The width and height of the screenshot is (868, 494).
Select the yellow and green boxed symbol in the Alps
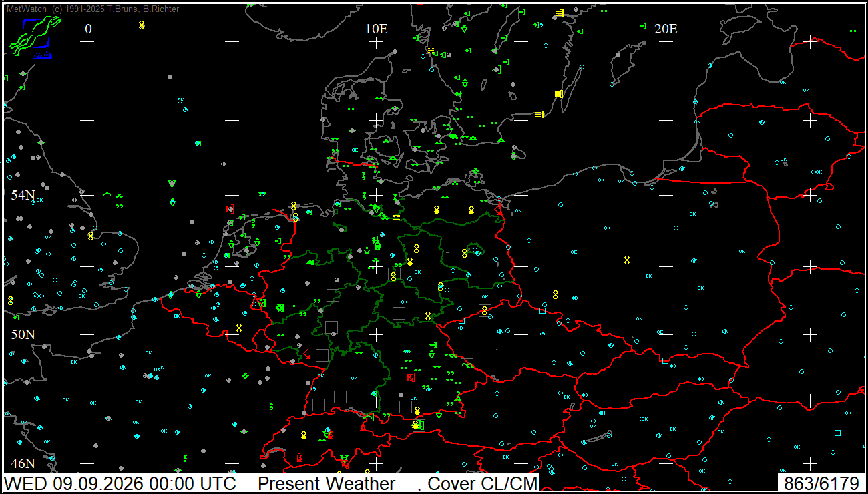tap(418, 425)
